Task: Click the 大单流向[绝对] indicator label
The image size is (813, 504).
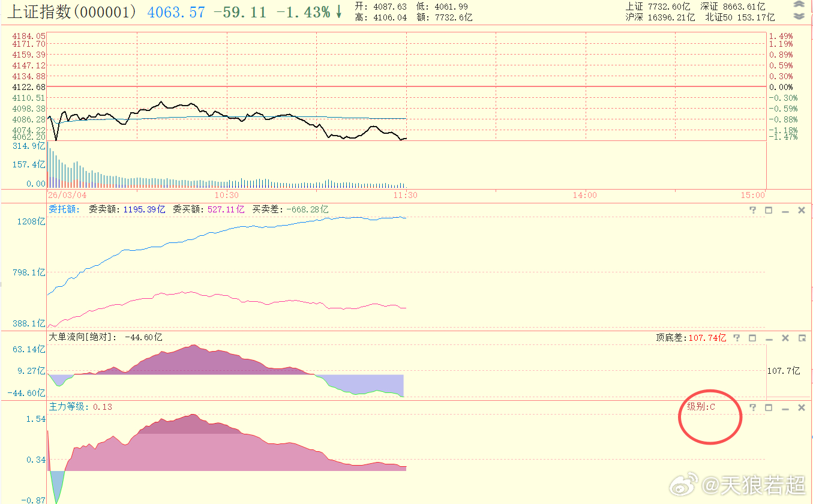Action: coord(82,338)
